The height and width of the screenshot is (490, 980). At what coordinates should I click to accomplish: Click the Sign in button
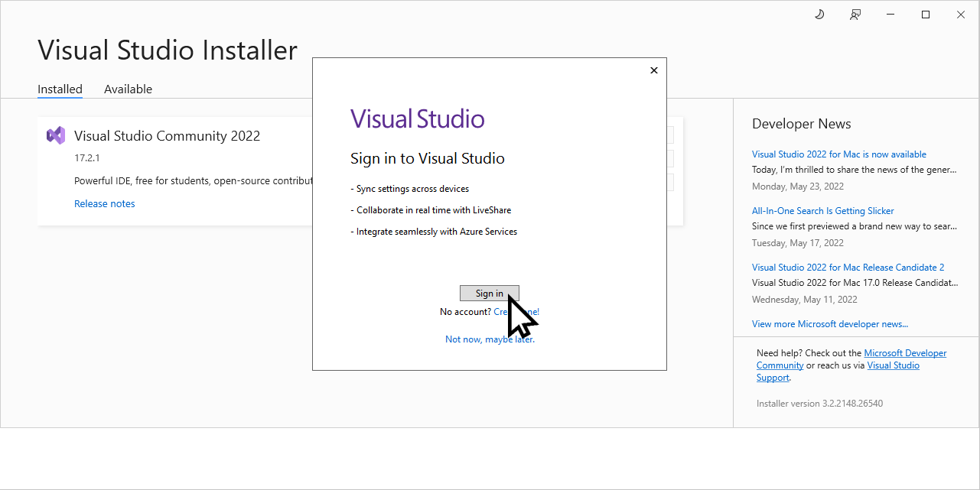tap(490, 294)
